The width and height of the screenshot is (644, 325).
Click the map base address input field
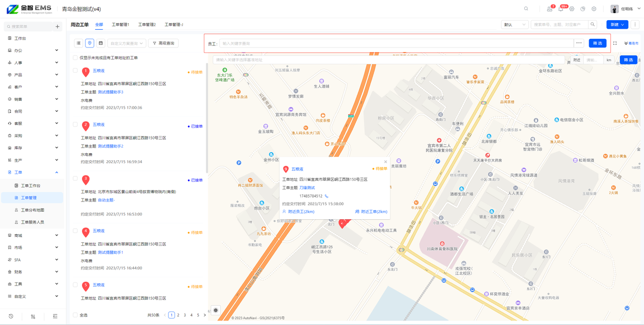click(389, 60)
